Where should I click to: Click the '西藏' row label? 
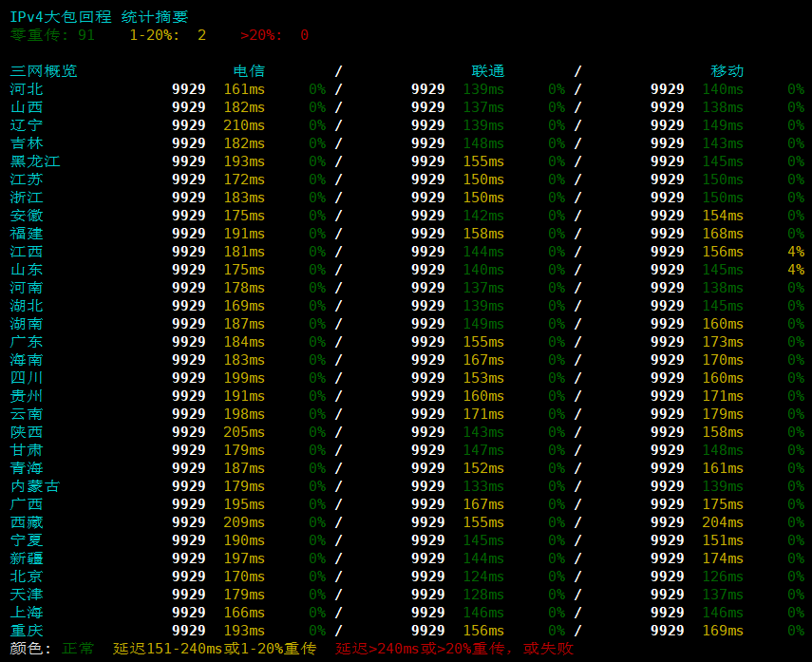pos(27,522)
